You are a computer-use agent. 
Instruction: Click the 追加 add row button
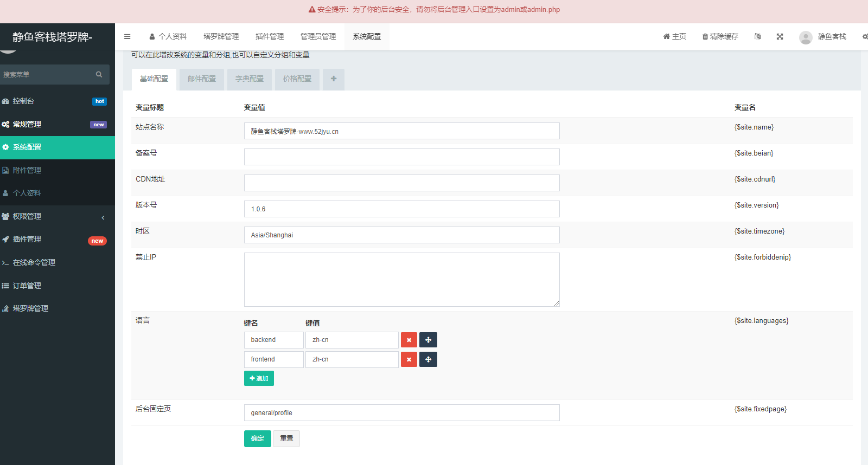click(259, 378)
